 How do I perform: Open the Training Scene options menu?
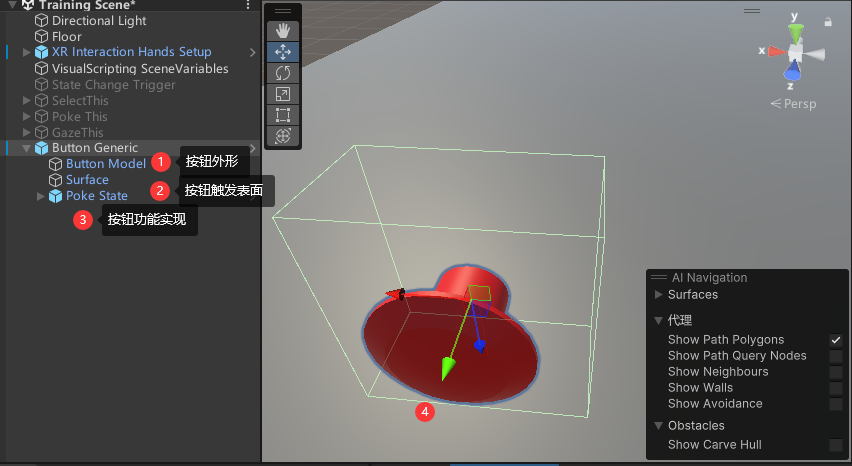coord(248,5)
